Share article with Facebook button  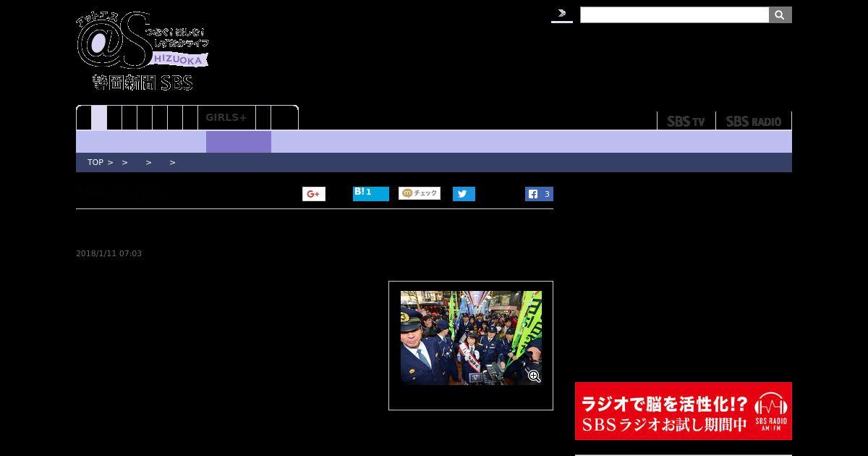point(539,194)
